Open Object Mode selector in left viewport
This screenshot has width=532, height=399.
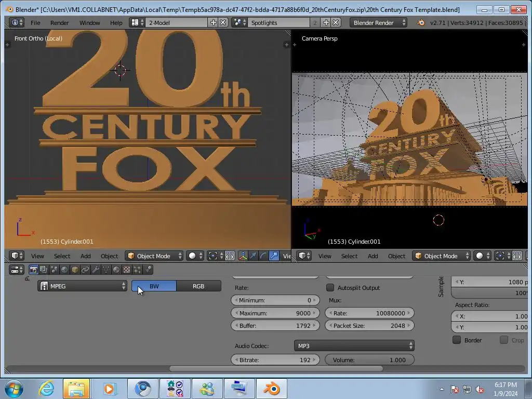[x=154, y=256]
